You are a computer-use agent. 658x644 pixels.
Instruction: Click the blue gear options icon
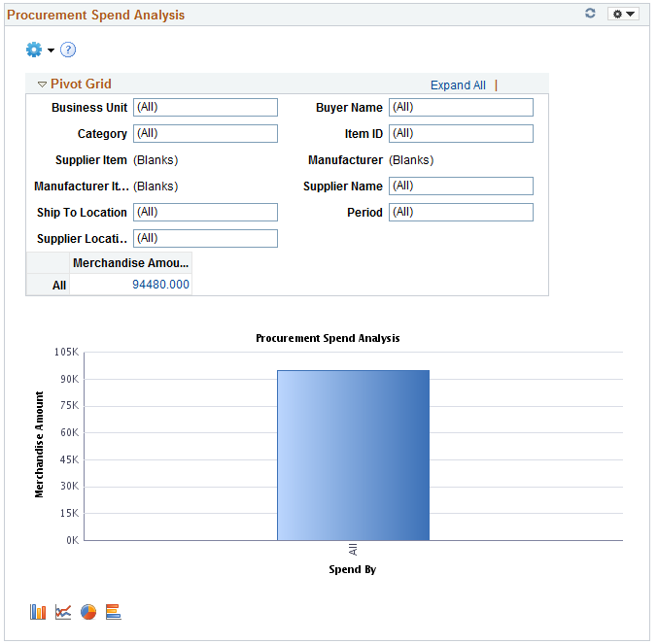(x=34, y=50)
